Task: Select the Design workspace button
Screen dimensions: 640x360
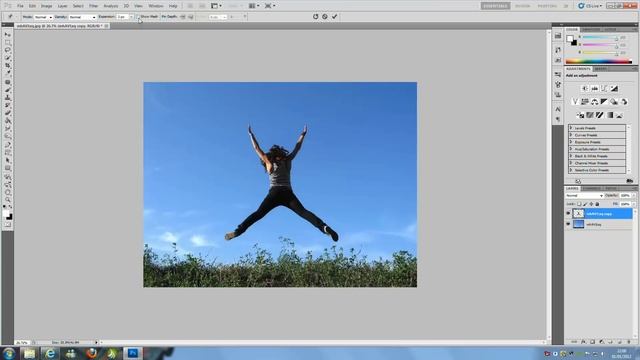Action: point(522,6)
